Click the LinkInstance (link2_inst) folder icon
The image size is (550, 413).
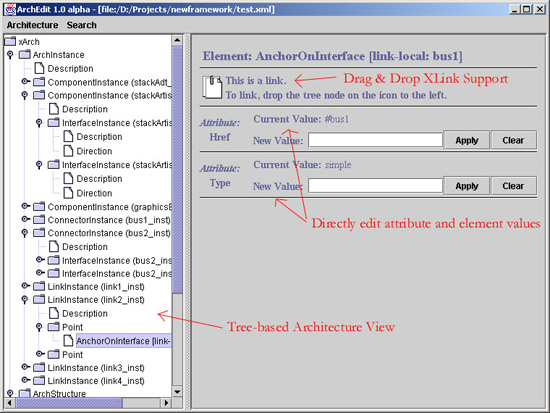coord(39,299)
